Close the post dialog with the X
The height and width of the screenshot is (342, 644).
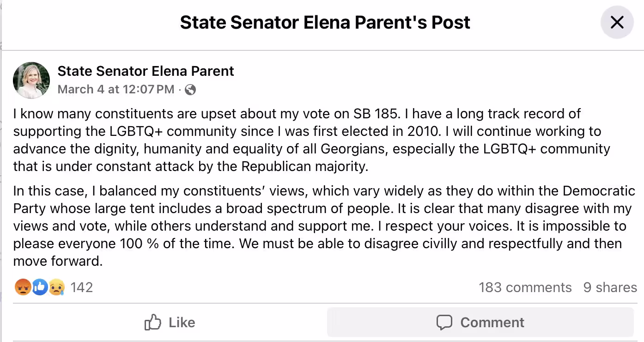pyautogui.click(x=617, y=22)
